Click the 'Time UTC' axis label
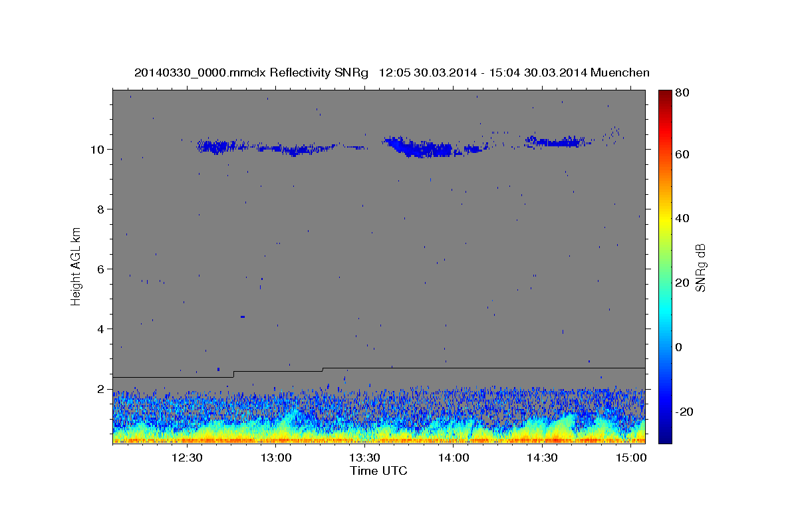The image size is (798, 532). pyautogui.click(x=378, y=471)
